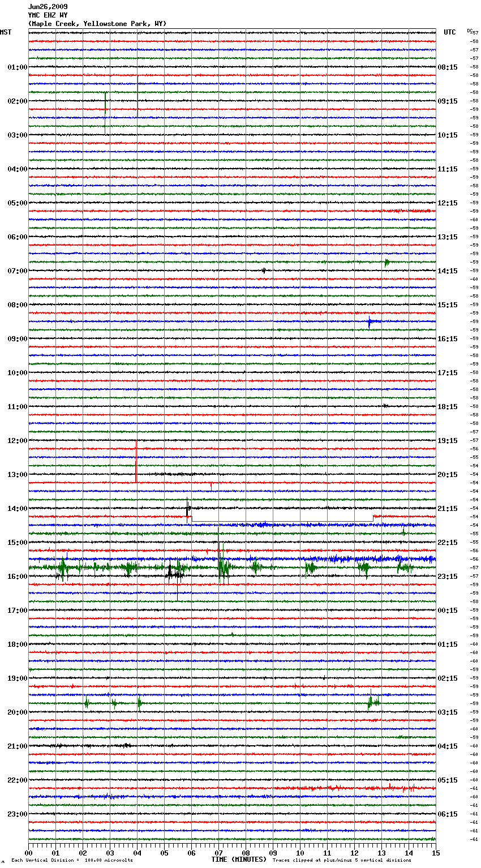Click the 100.00 microvolts vertical division note
481x868 pixels.
[72, 860]
